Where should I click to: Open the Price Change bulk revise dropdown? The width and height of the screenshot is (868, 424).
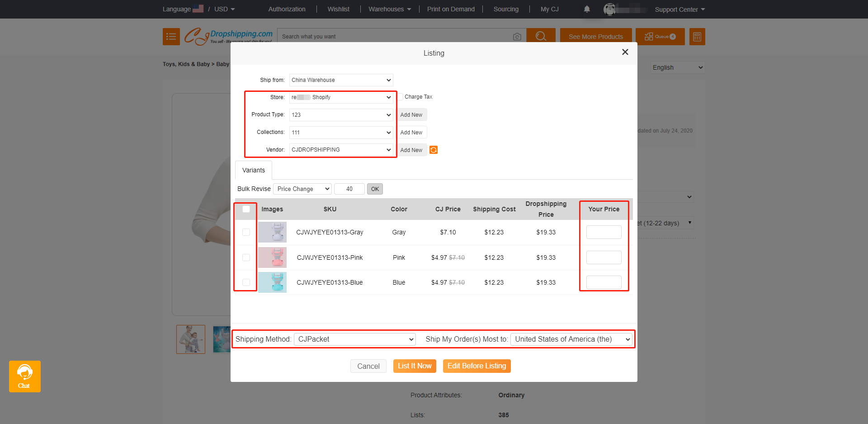[x=302, y=189]
